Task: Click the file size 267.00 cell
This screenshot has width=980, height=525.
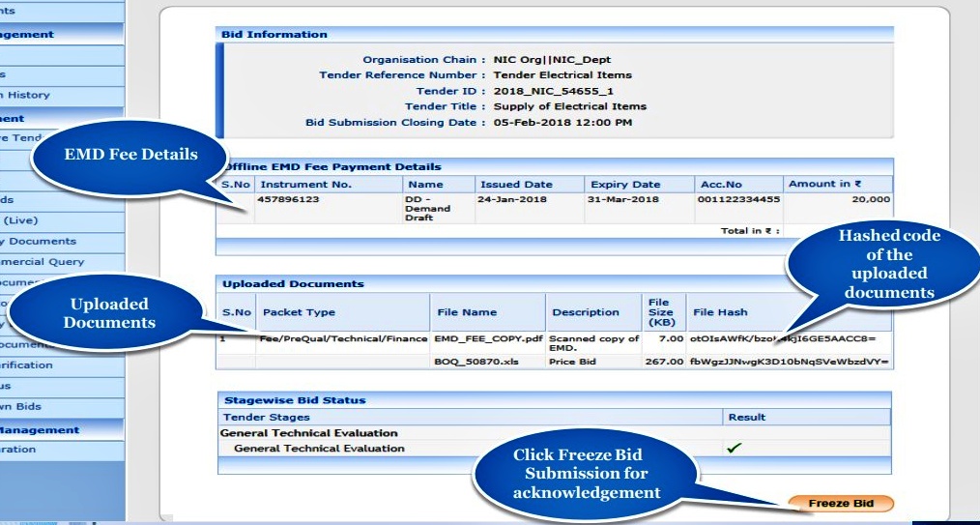Action: (x=664, y=362)
